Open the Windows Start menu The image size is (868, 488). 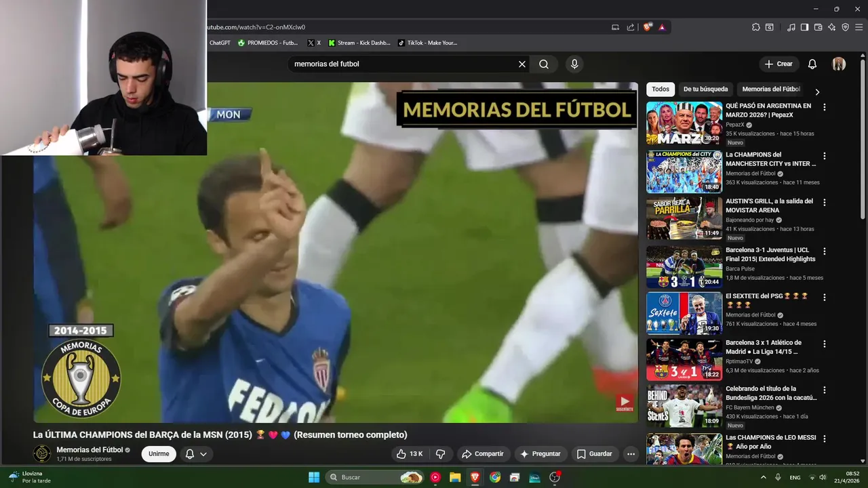coord(314,477)
